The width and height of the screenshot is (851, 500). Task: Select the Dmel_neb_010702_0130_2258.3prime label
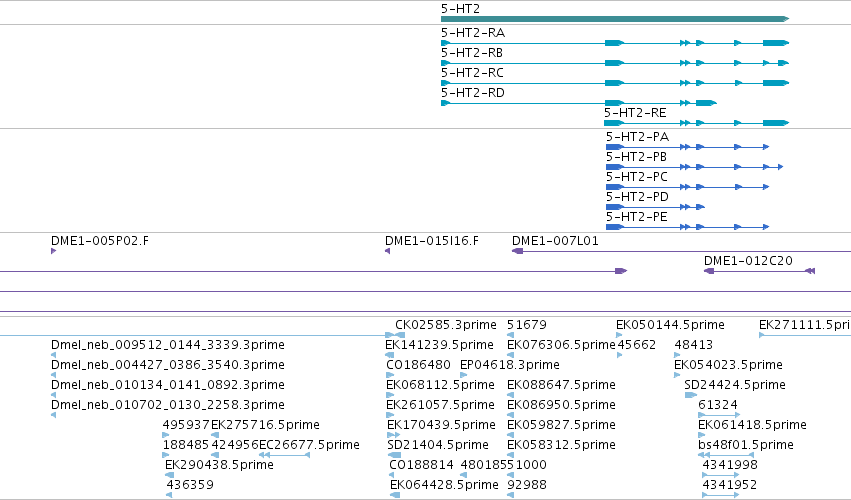(168, 406)
